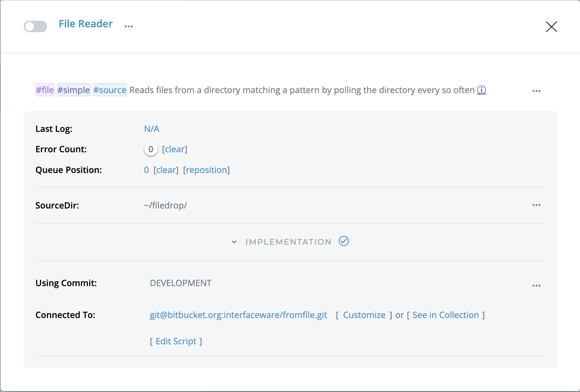The height and width of the screenshot is (392, 580).
Task: Click Customize next to the repository
Action: pos(364,315)
